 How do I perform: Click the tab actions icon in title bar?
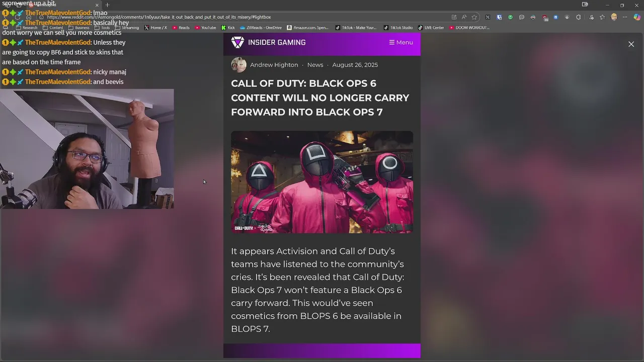click(x=585, y=5)
